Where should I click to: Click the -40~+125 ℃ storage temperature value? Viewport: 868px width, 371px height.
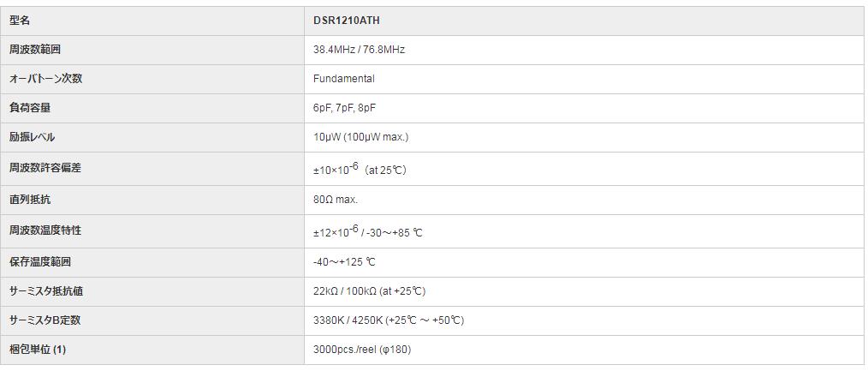[x=344, y=262]
